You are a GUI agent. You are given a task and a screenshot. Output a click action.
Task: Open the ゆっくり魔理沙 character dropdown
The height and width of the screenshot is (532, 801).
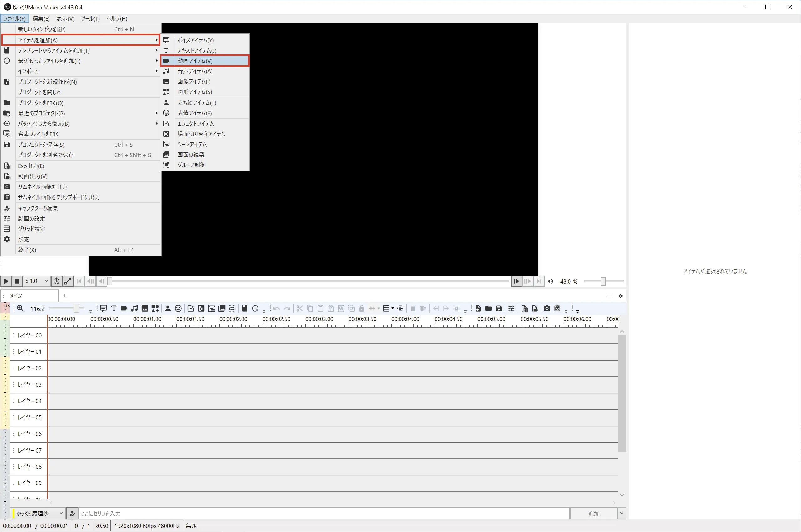click(38, 513)
